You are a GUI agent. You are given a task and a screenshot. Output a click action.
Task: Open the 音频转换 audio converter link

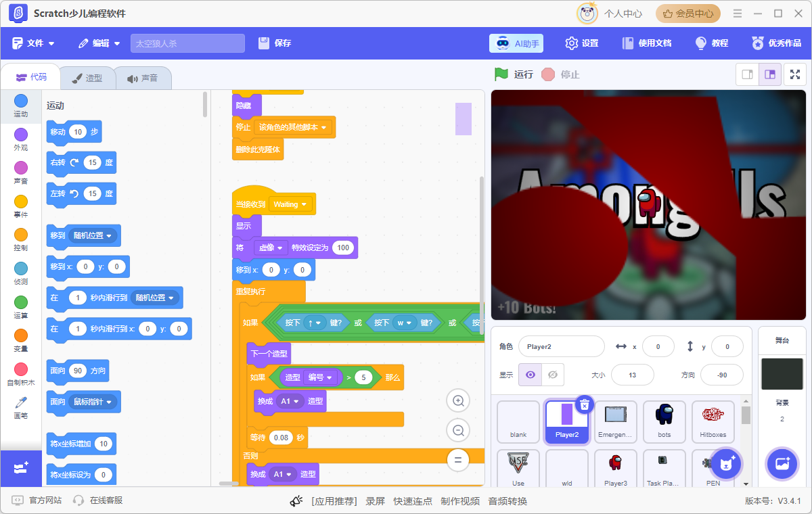[507, 501]
